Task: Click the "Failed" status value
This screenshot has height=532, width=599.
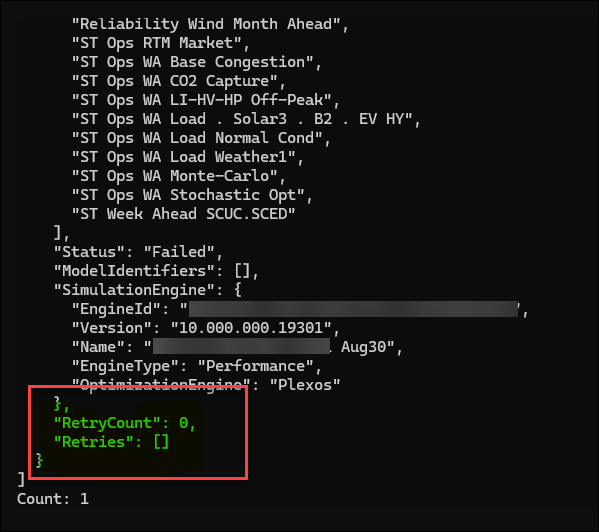Action: (x=180, y=252)
